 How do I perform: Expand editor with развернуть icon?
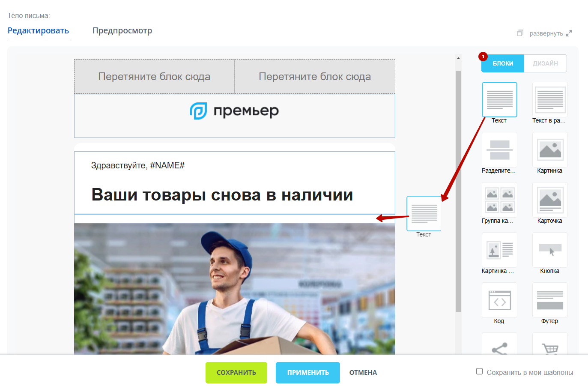569,33
